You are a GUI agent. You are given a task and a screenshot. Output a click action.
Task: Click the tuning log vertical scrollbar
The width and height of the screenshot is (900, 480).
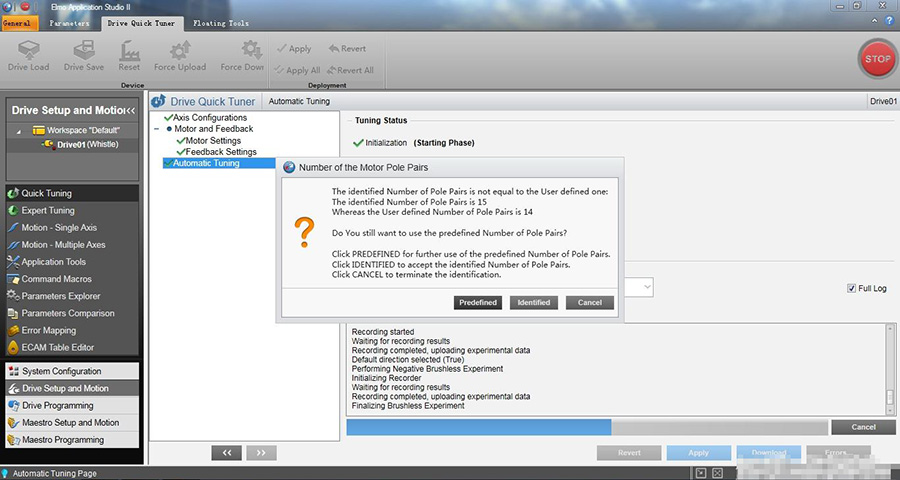coord(889,366)
